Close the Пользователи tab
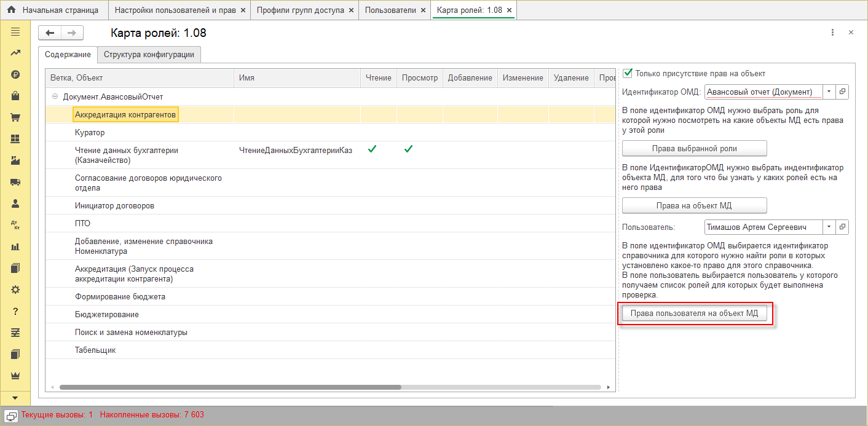 click(x=424, y=10)
